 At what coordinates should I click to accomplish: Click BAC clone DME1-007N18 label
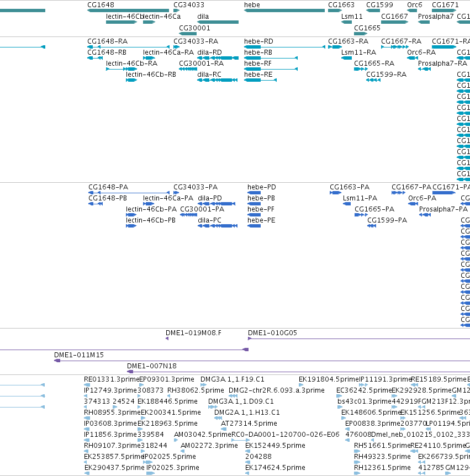click(x=152, y=366)
